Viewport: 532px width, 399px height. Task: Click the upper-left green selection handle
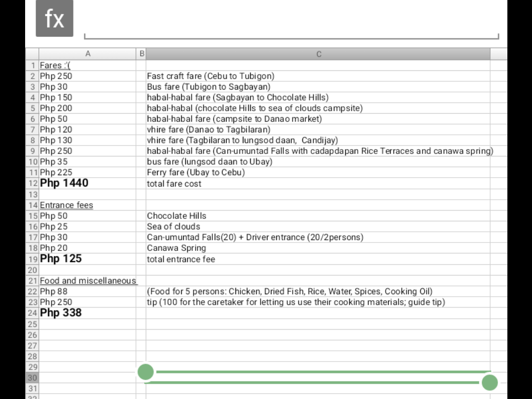pyautogui.click(x=145, y=372)
